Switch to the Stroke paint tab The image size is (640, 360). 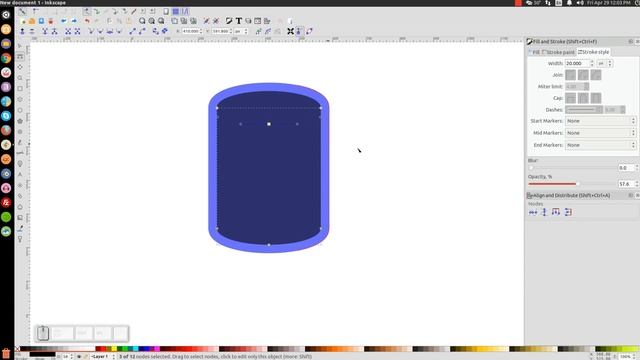(x=558, y=52)
